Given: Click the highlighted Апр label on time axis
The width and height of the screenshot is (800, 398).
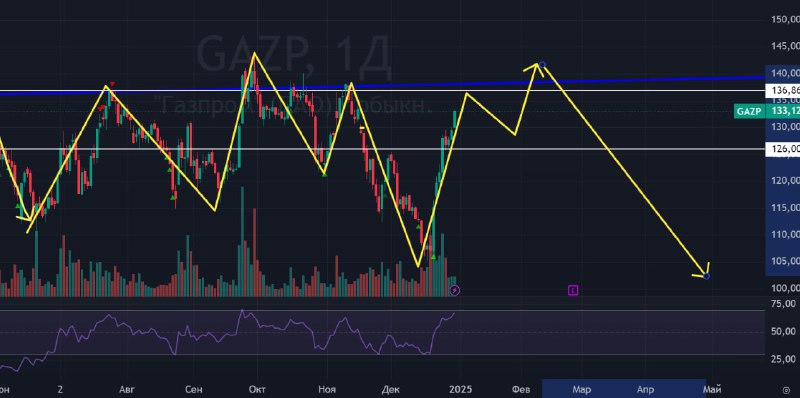Looking at the screenshot, I should [645, 389].
